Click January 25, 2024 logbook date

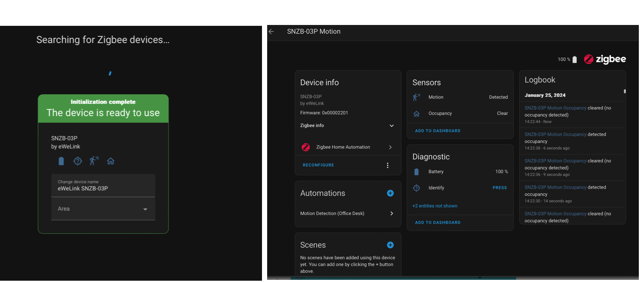pyautogui.click(x=545, y=95)
